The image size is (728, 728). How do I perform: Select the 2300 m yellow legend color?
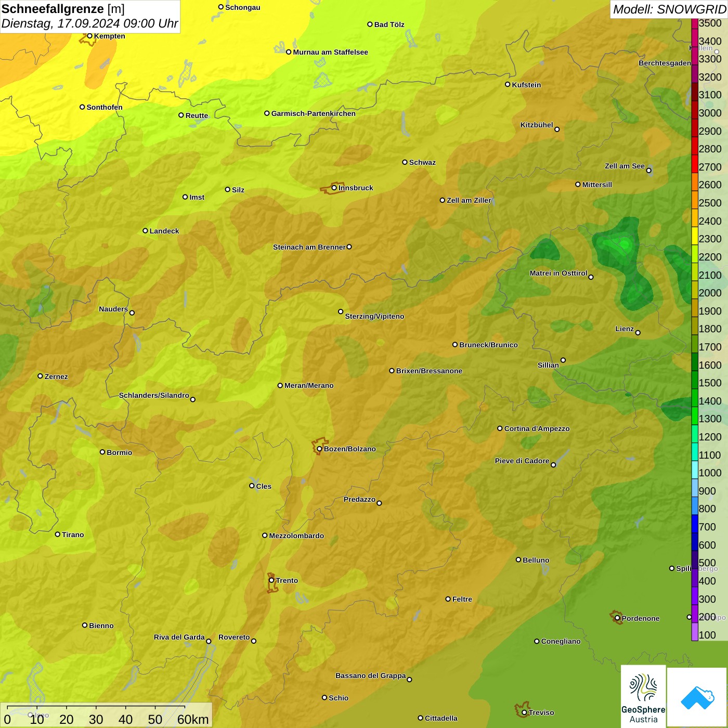pyautogui.click(x=695, y=236)
